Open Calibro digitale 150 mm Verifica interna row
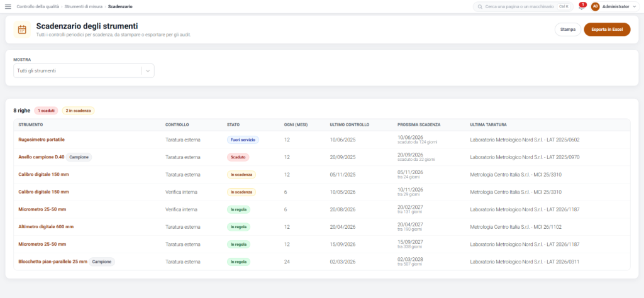 [322, 192]
